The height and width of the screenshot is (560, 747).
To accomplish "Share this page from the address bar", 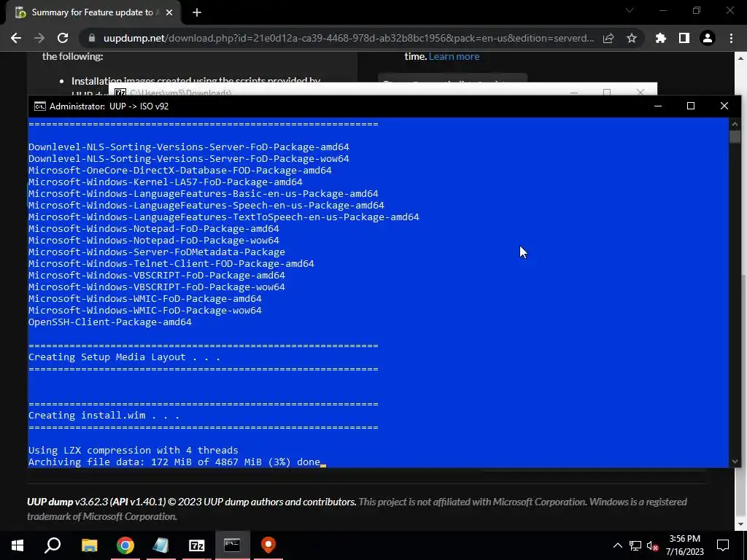I will [608, 38].
